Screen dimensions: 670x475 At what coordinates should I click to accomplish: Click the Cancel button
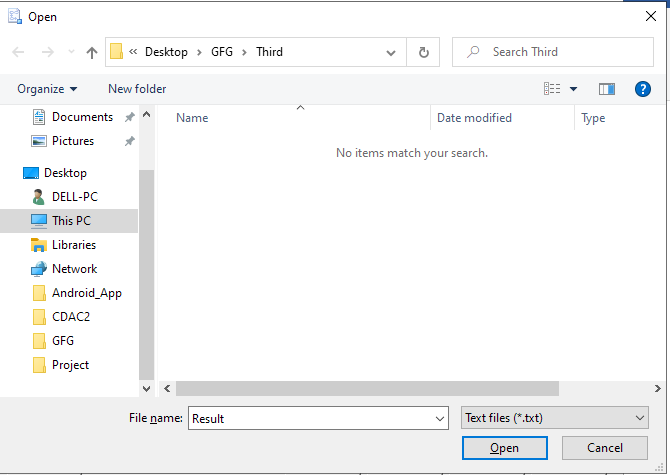[x=605, y=448]
